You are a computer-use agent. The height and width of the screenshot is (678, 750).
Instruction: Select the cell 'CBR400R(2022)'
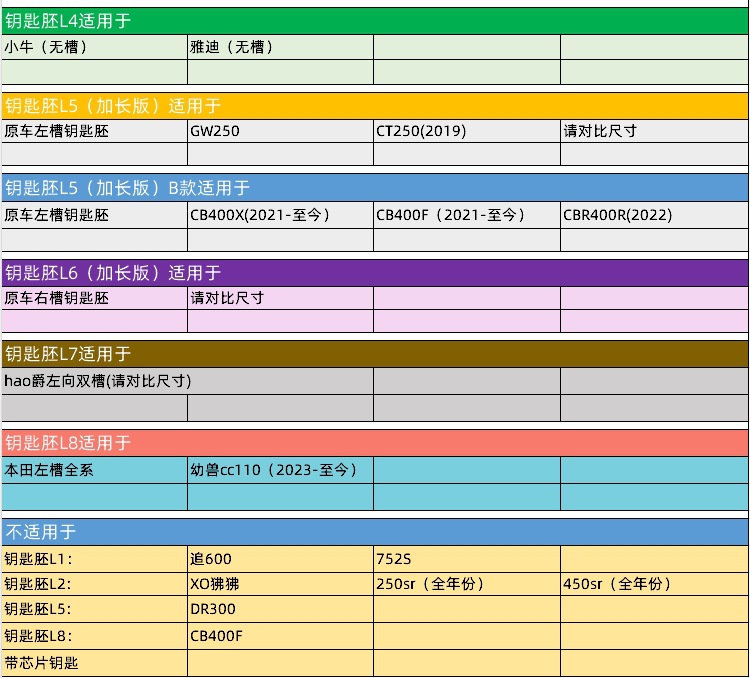coord(654,215)
